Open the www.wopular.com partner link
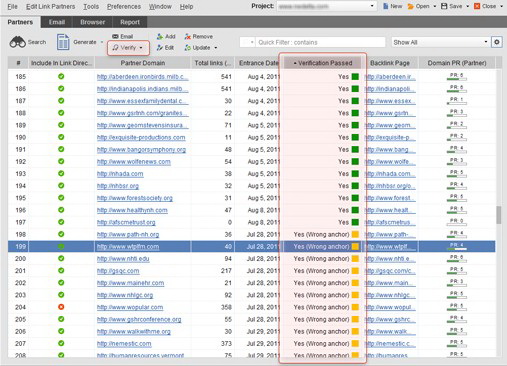 coord(130,307)
